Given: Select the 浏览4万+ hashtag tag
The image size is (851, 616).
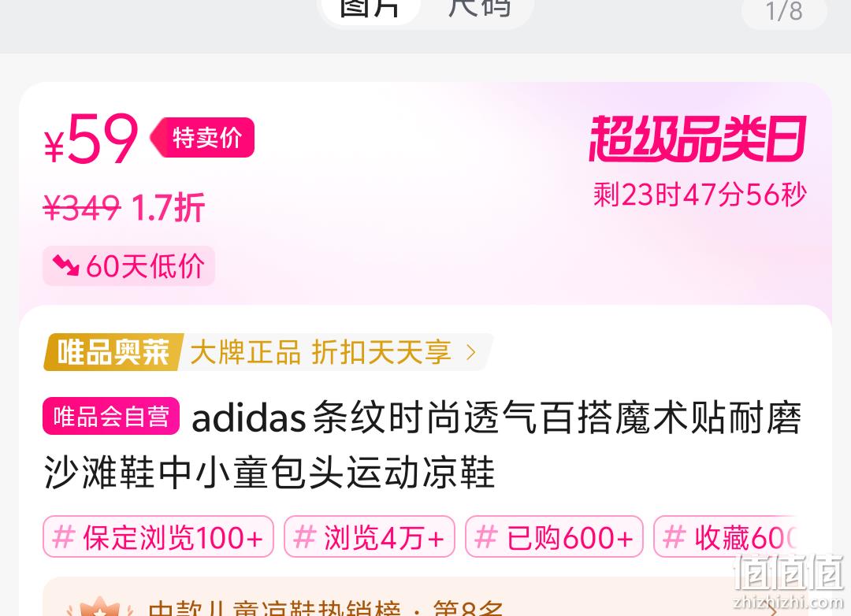Looking at the screenshot, I should (x=369, y=536).
